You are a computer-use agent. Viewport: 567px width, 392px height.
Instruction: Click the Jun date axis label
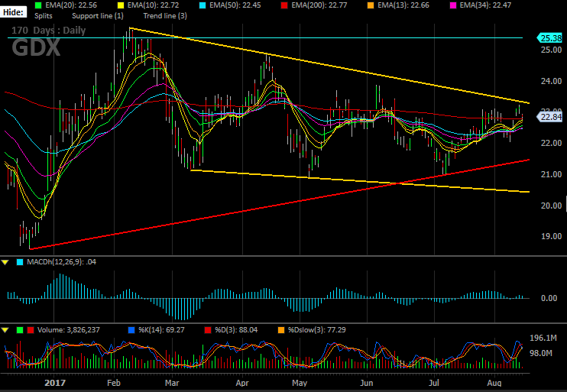click(x=367, y=383)
